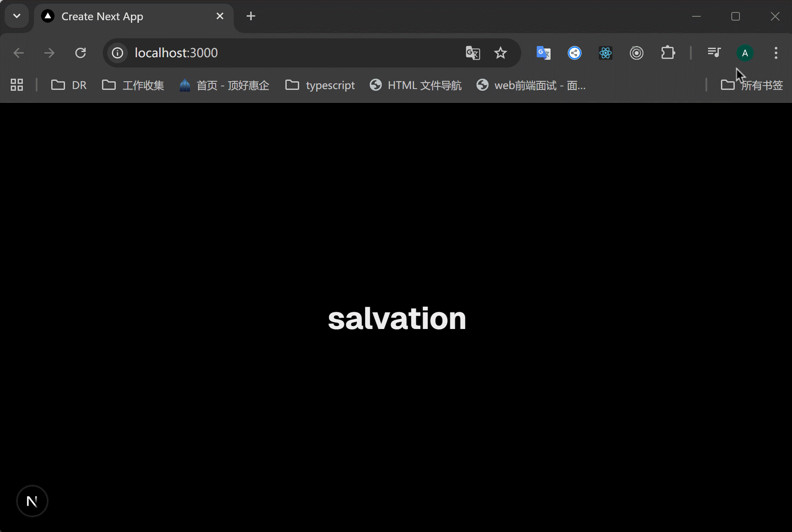This screenshot has height=532, width=792.
Task: View site information for localhost
Action: coord(118,53)
